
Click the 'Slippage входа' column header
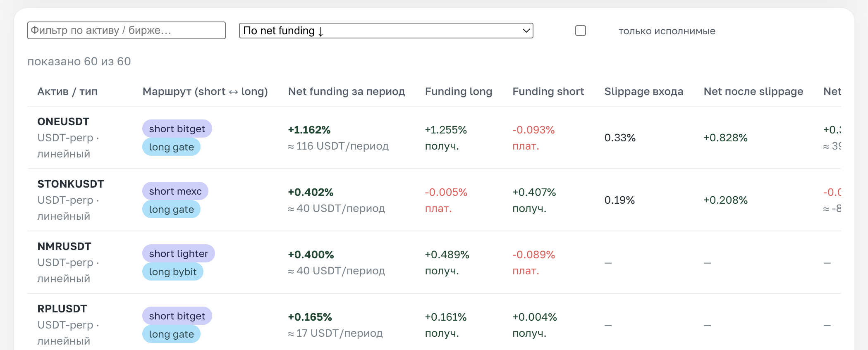(x=644, y=91)
